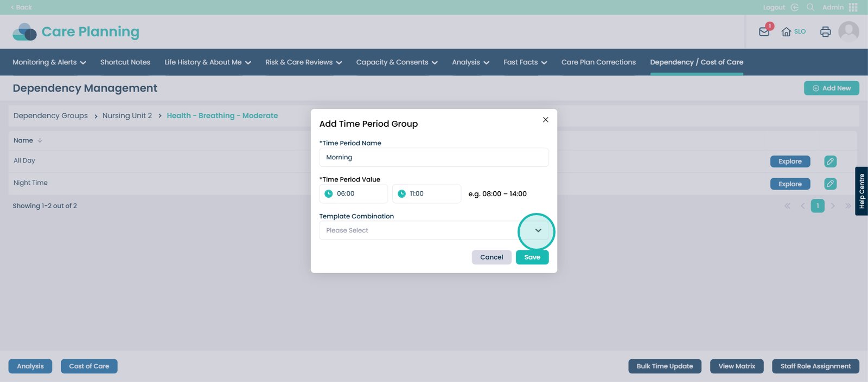Open the SLO home icon
Viewport: 868px width, 382px height.
786,32
